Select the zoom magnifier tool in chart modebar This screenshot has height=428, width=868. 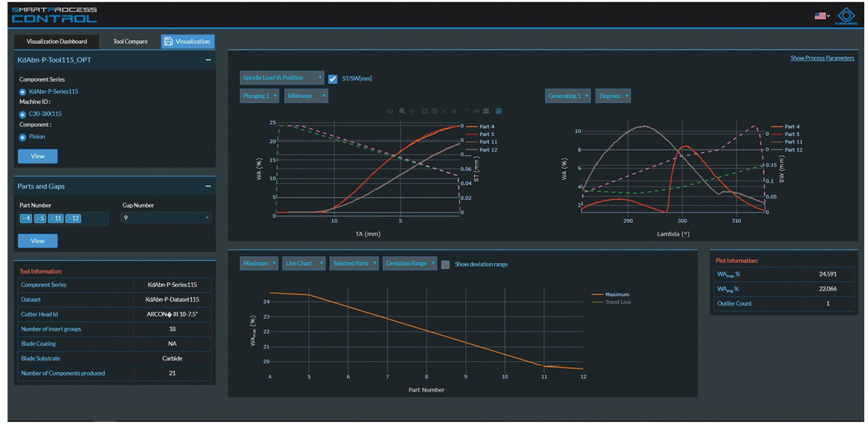click(402, 111)
